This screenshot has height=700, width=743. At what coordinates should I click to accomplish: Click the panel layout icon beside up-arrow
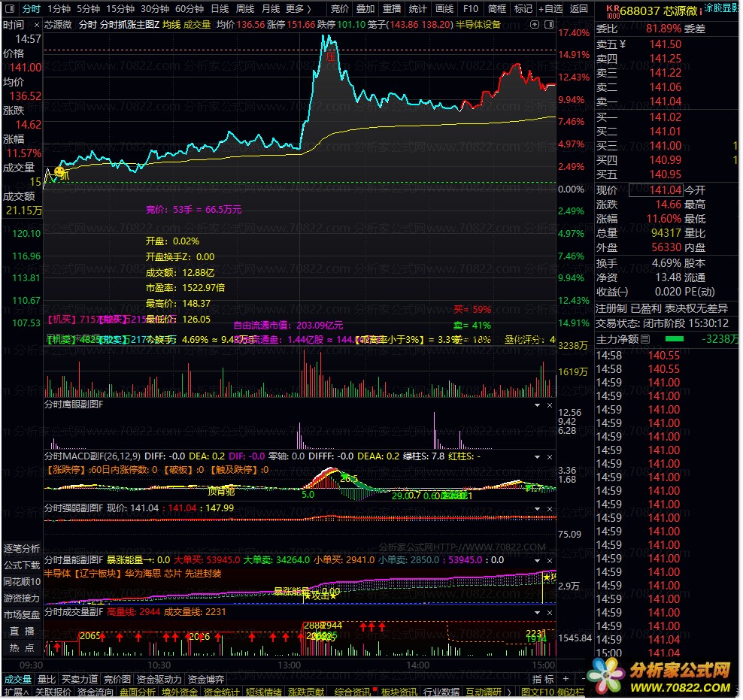coord(550,24)
